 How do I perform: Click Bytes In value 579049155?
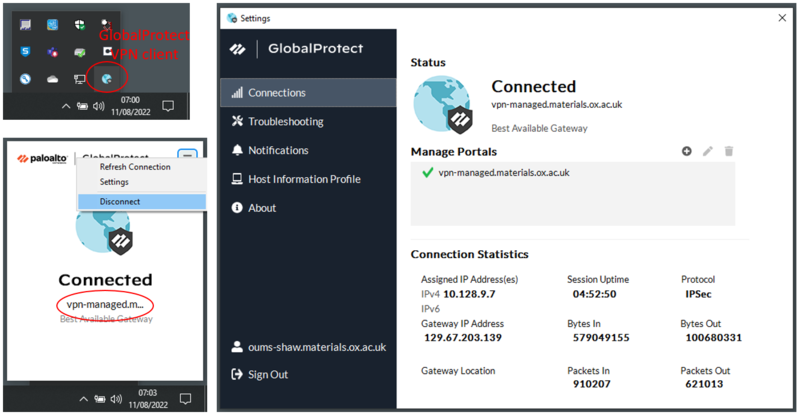coord(601,337)
